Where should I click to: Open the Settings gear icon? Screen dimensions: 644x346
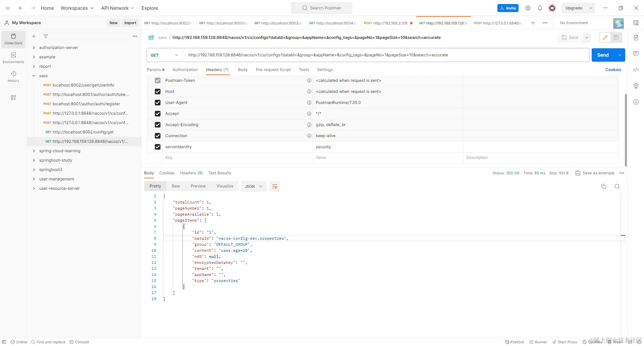click(528, 8)
